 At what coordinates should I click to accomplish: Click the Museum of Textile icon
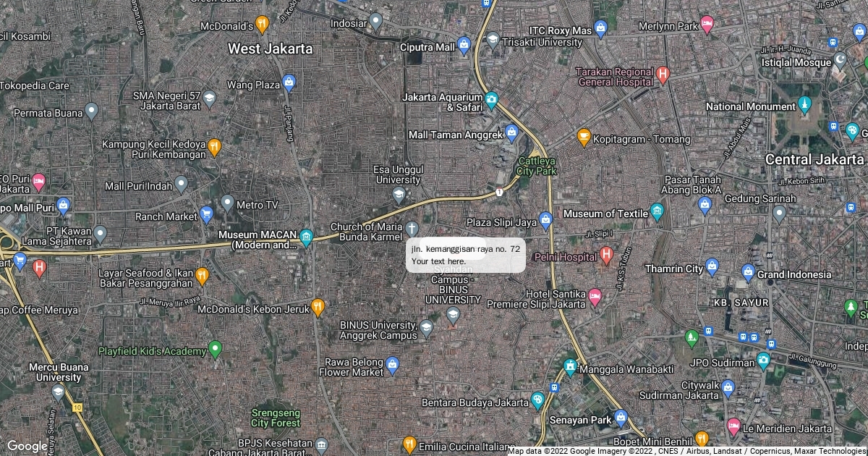point(657,212)
